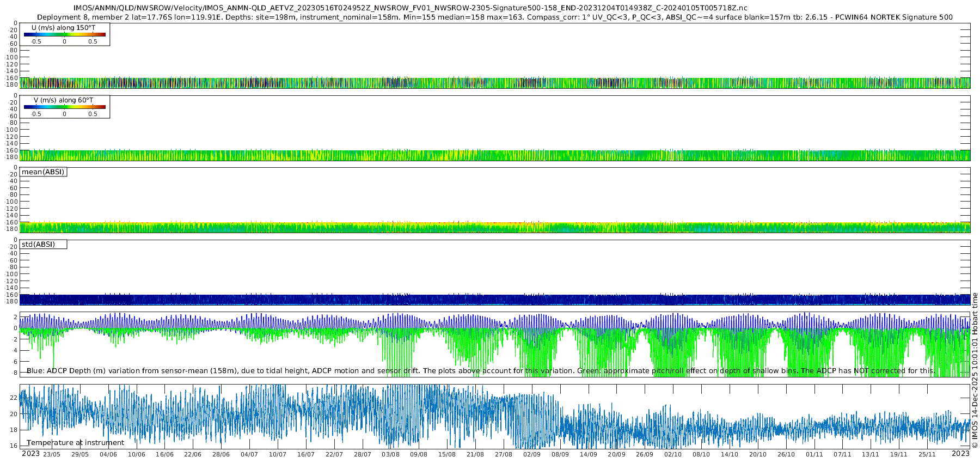The width and height of the screenshot is (980, 463).
Task: Pick the 25/11 date tick
Action: (927, 454)
